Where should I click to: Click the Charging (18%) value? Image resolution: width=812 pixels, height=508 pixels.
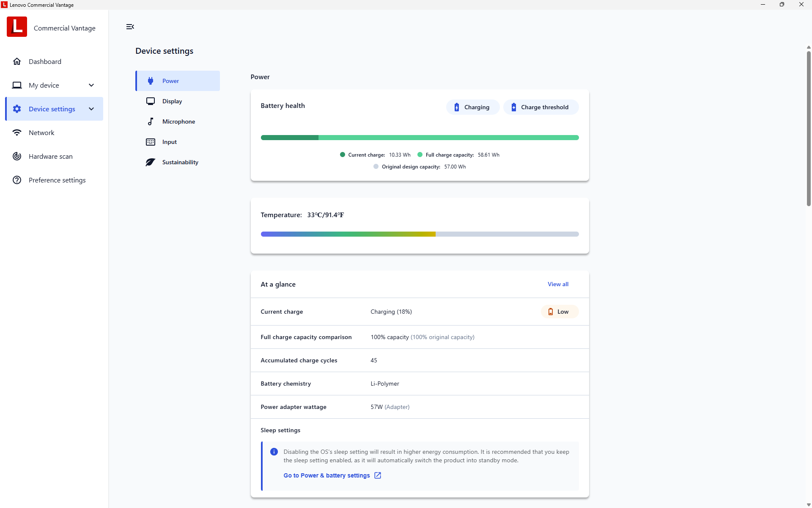pyautogui.click(x=391, y=312)
